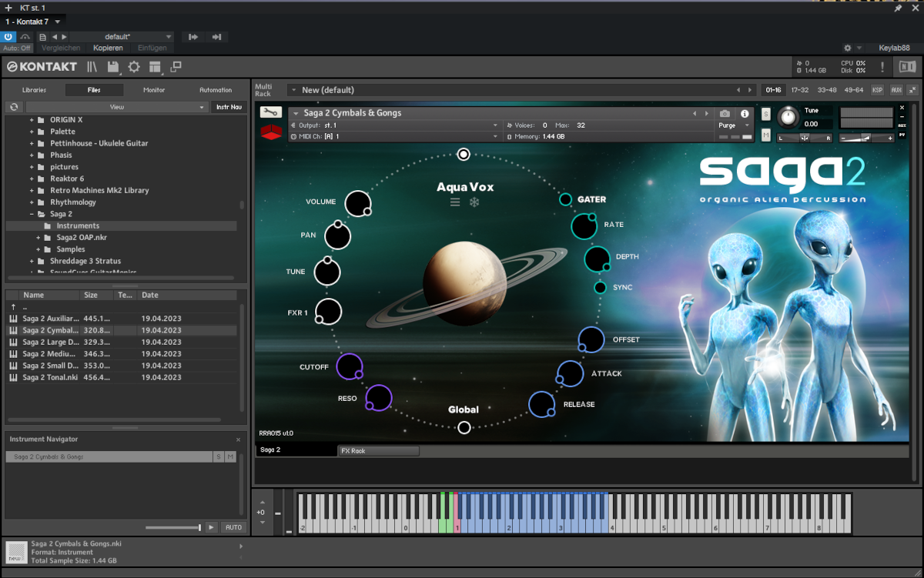Click the snapshot camera icon

[x=725, y=113]
